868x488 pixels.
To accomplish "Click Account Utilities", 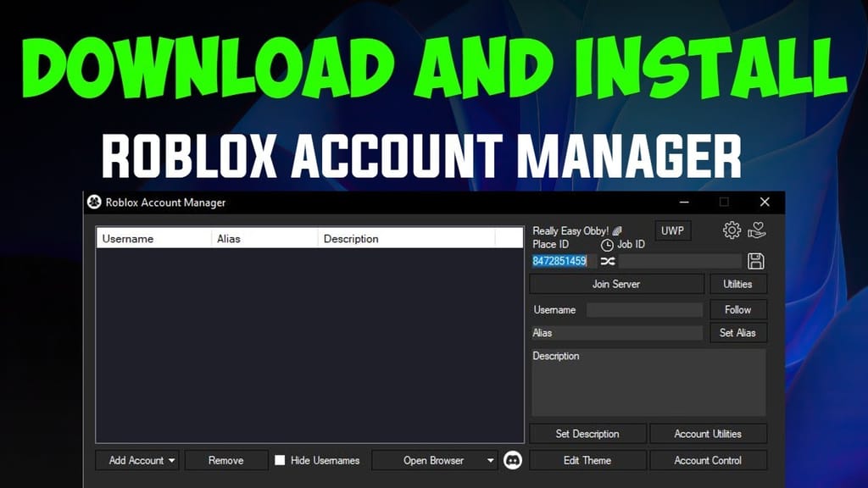I will (709, 433).
